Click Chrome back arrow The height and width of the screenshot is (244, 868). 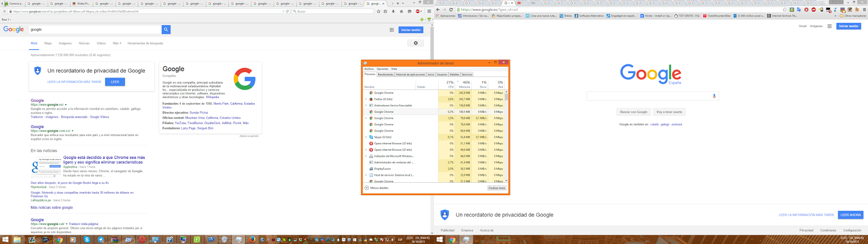coord(438,9)
